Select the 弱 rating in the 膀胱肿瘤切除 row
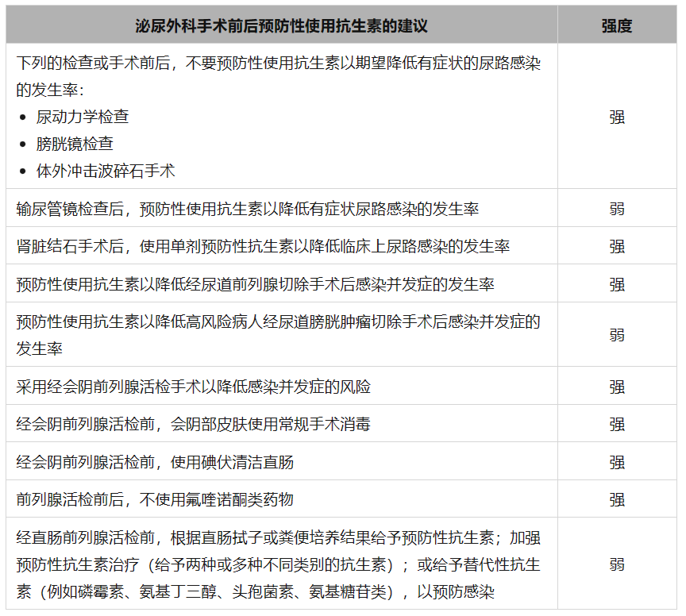Screen dimensions: 686x616 pyautogui.click(x=617, y=335)
